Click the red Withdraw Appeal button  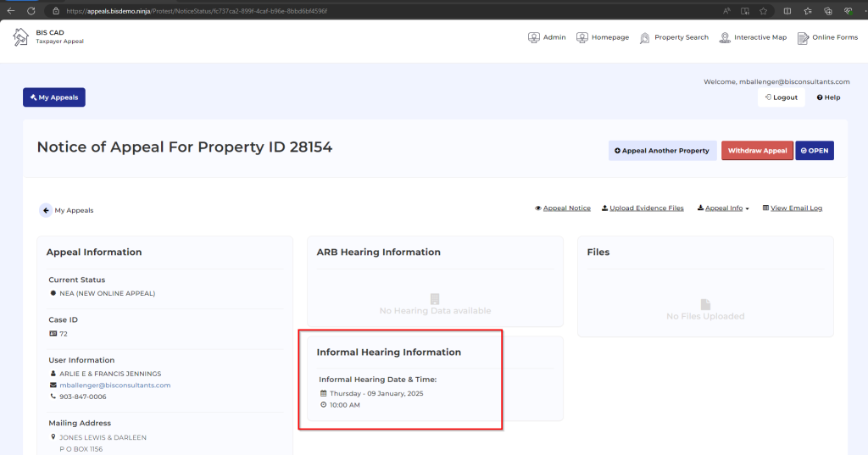tap(757, 151)
